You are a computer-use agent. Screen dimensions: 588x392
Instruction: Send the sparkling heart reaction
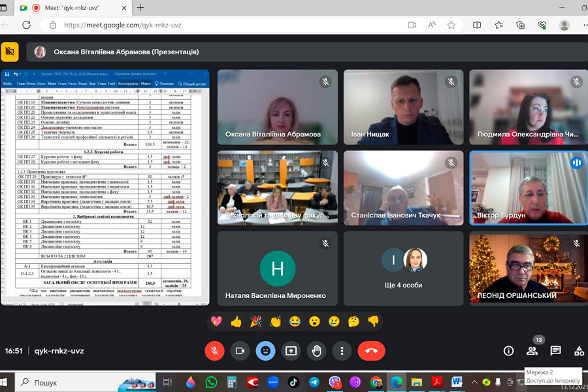click(216, 321)
